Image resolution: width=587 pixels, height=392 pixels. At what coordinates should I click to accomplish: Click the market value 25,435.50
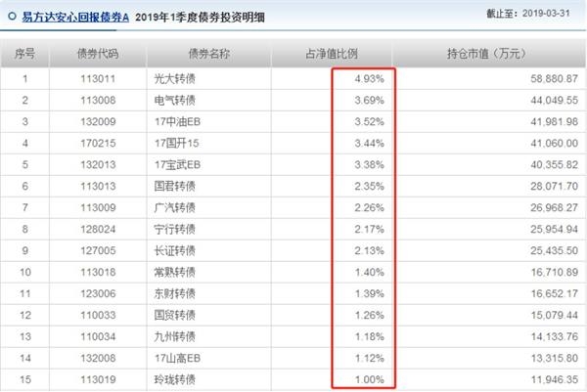coord(555,251)
